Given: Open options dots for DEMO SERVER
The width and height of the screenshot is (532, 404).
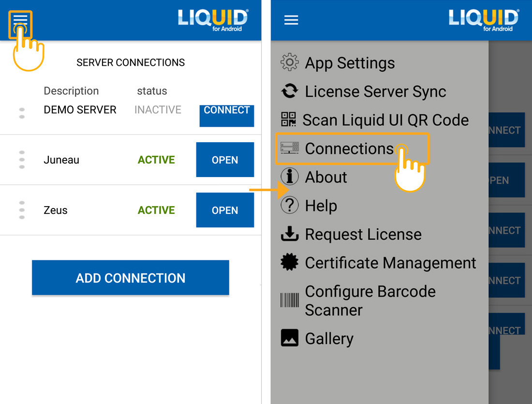Looking at the screenshot, I should click(x=22, y=113).
